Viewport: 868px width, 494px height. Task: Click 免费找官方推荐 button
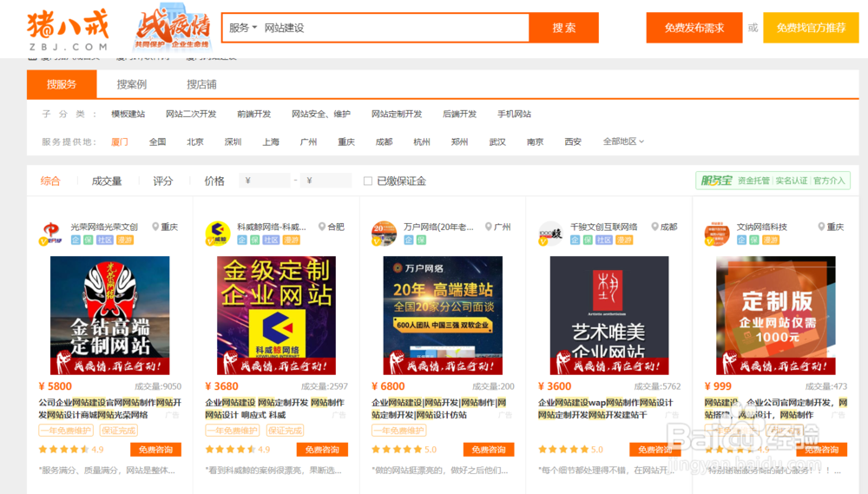pos(811,28)
